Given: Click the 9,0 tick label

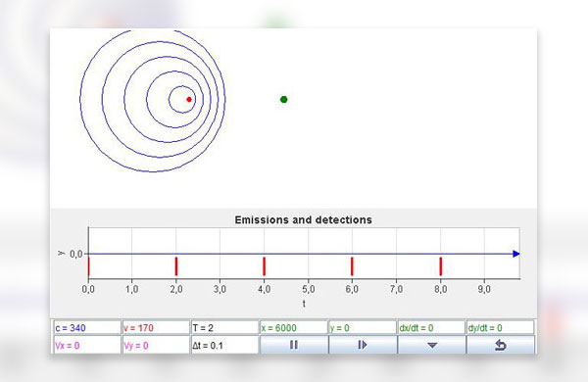Looking at the screenshot, I should point(484,289).
